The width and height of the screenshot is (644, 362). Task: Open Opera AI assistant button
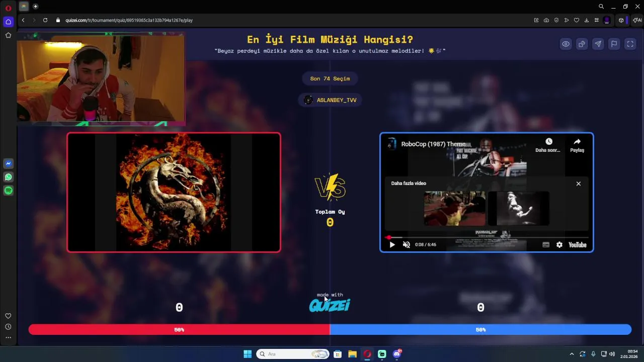click(637, 20)
